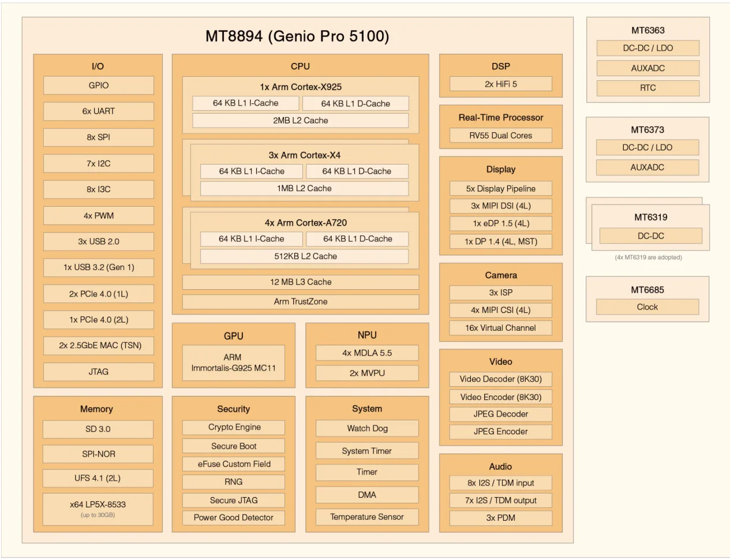Select the 4x Arm Cortex-A720 heading
The width and height of the screenshot is (730, 560).
[306, 222]
